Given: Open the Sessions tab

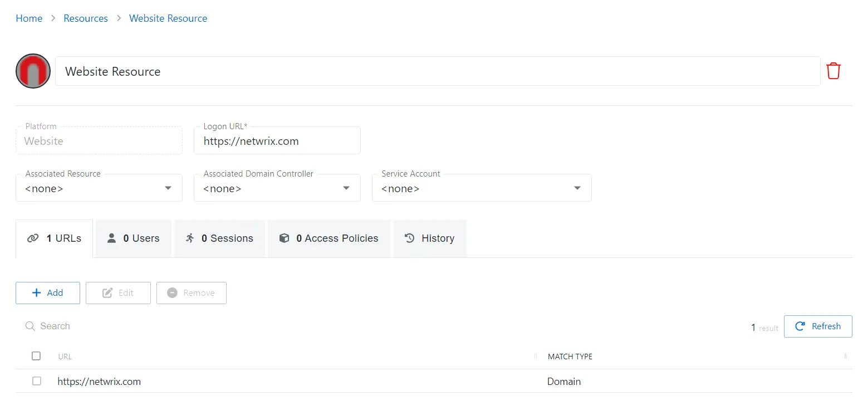Looking at the screenshot, I should pyautogui.click(x=219, y=238).
